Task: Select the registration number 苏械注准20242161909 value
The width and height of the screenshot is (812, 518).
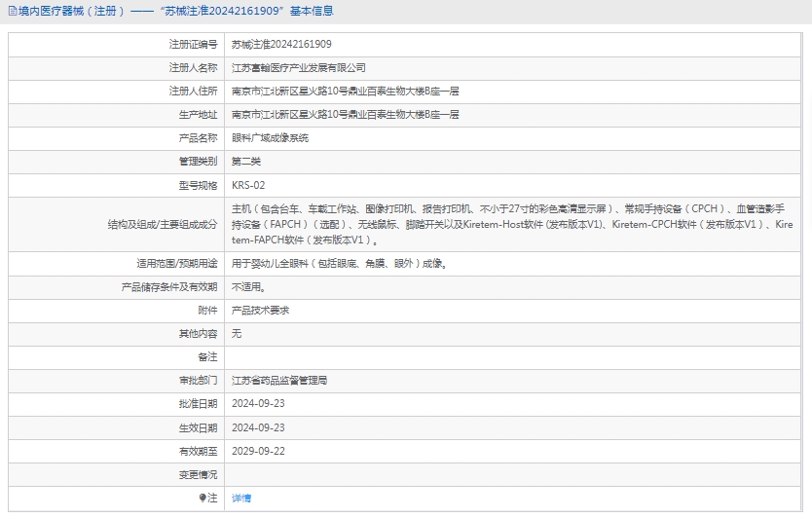Action: 281,44
